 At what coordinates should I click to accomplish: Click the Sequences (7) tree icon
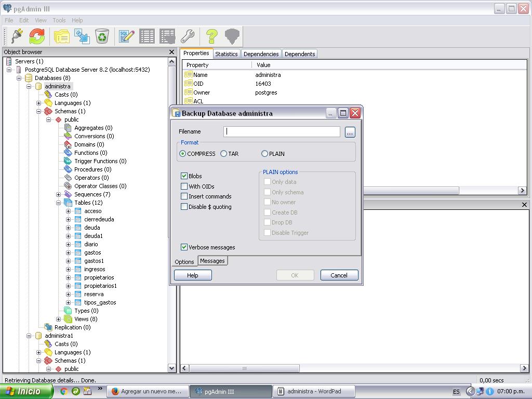click(68, 194)
